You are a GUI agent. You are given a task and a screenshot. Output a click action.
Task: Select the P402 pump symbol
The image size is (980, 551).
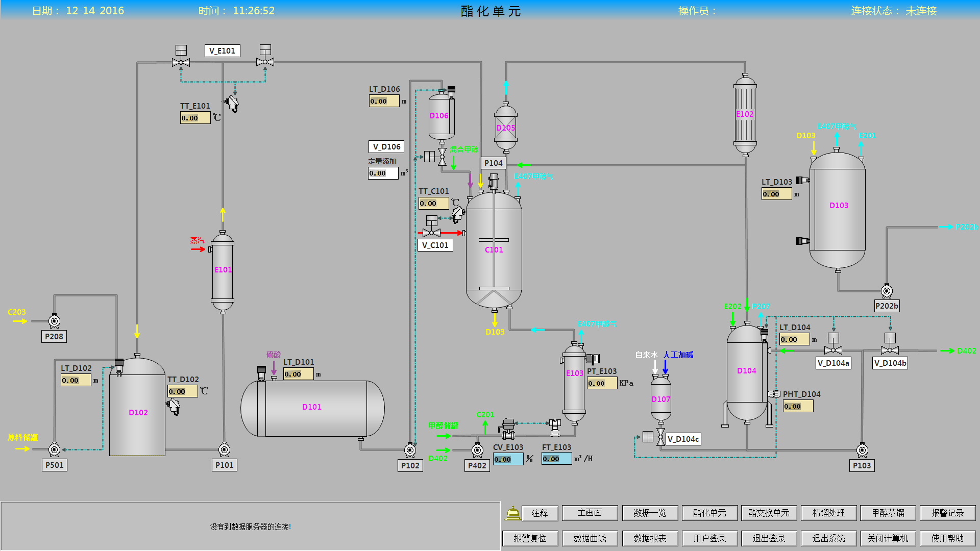[x=477, y=450]
